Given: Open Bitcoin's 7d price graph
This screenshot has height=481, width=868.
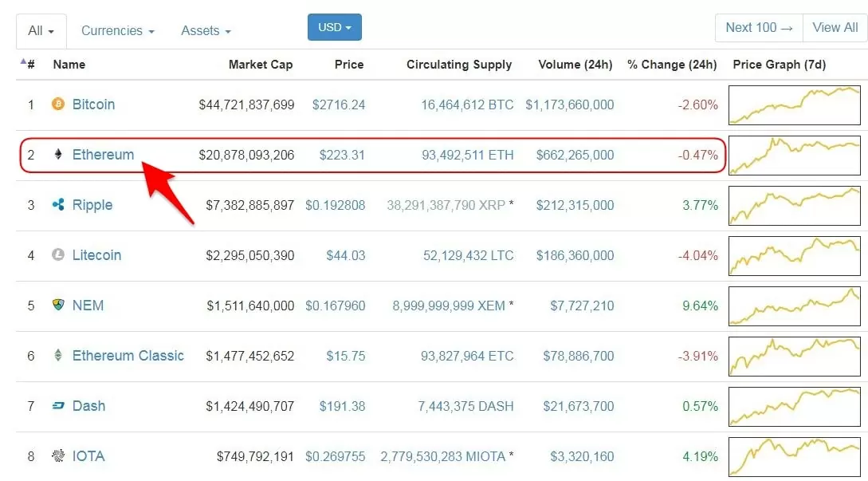Looking at the screenshot, I should click(795, 105).
